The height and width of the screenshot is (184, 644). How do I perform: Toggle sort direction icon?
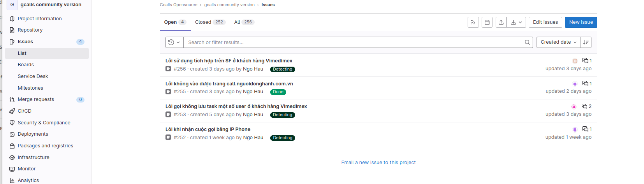[x=586, y=42]
